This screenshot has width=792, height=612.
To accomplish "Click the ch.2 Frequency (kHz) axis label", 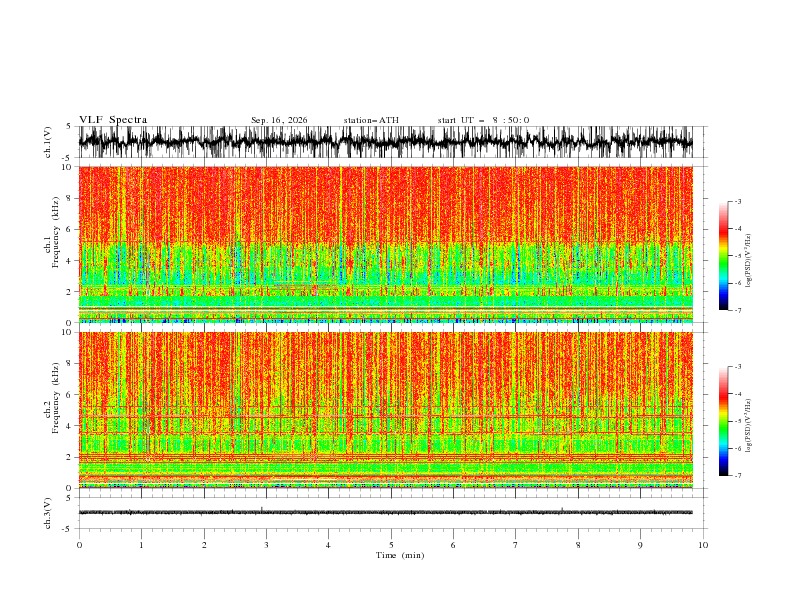I will pos(52,410).
